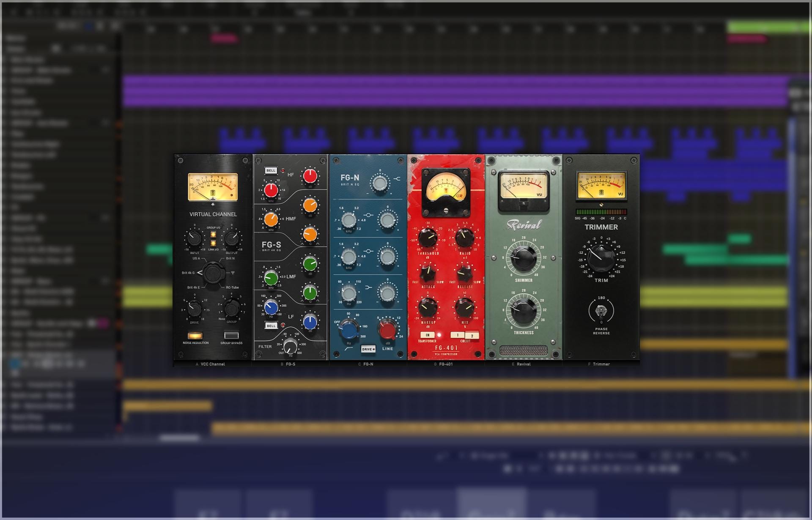Click the green LMF frequency knob
The height and width of the screenshot is (520, 812).
pos(271,278)
